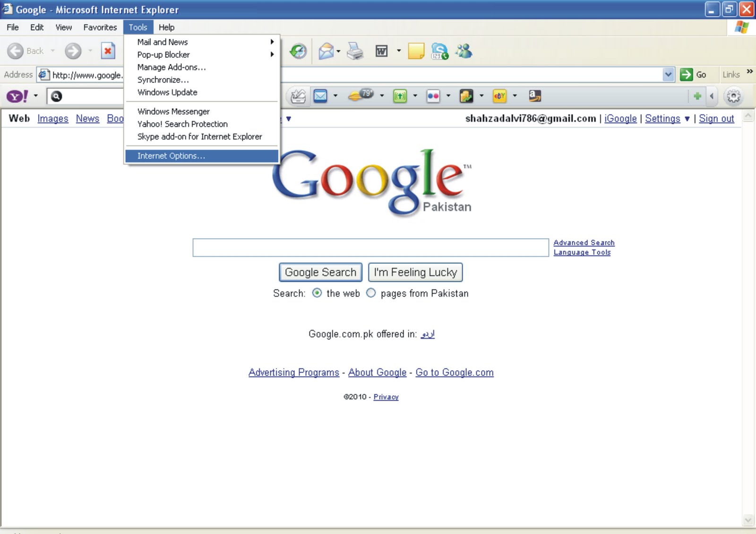The width and height of the screenshot is (756, 534).
Task: Open the eBay icon on Yahoo toolbar
Action: coord(499,96)
